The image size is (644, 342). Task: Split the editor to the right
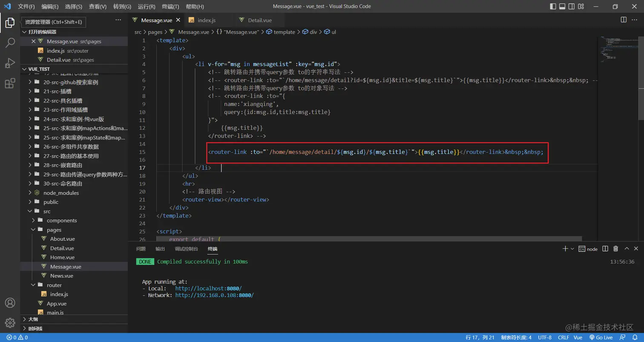click(x=624, y=20)
